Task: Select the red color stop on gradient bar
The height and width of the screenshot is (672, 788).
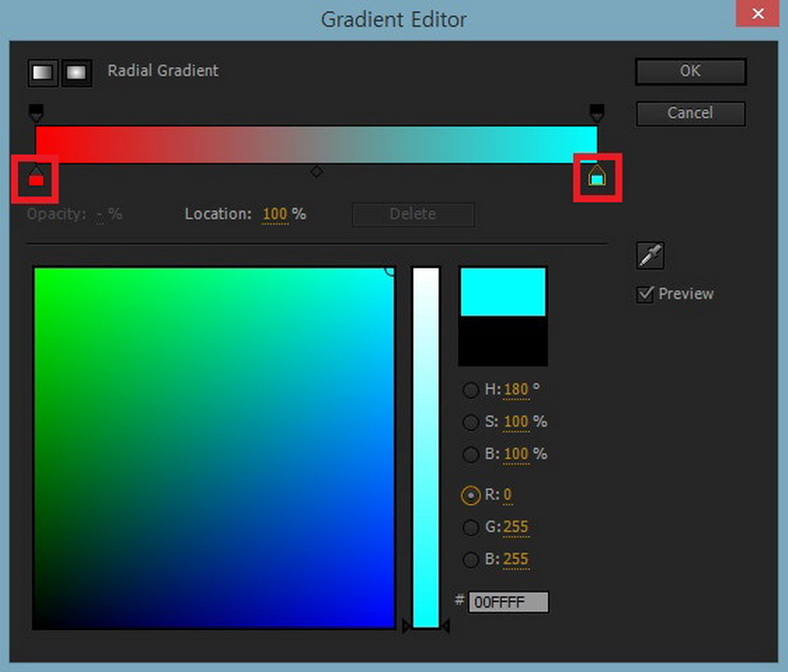Action: tap(36, 177)
